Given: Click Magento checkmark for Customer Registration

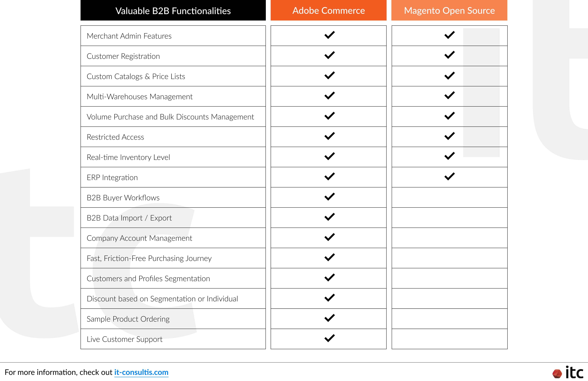Looking at the screenshot, I should (x=449, y=55).
